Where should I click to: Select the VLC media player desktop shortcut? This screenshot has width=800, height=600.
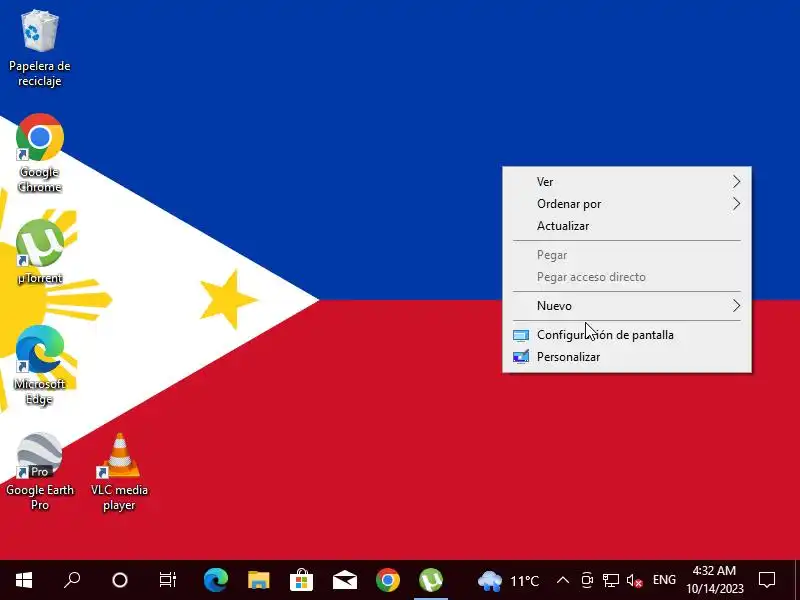click(119, 471)
